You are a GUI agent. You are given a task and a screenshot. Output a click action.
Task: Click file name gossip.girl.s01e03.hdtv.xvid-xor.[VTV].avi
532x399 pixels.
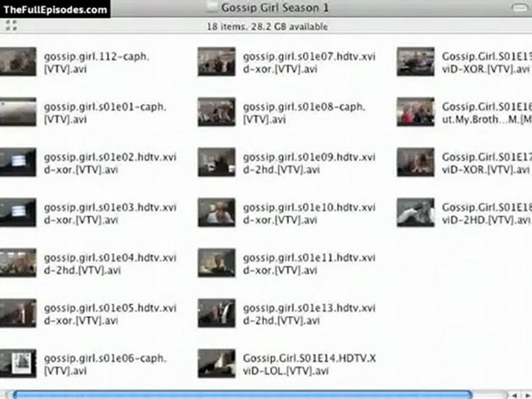110,213
